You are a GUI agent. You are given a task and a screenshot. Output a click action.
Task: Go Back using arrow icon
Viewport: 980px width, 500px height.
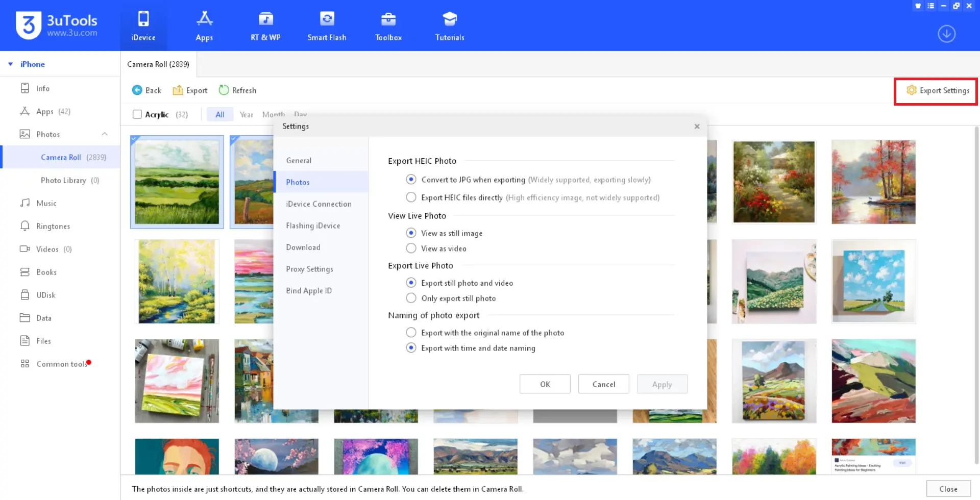(x=146, y=90)
